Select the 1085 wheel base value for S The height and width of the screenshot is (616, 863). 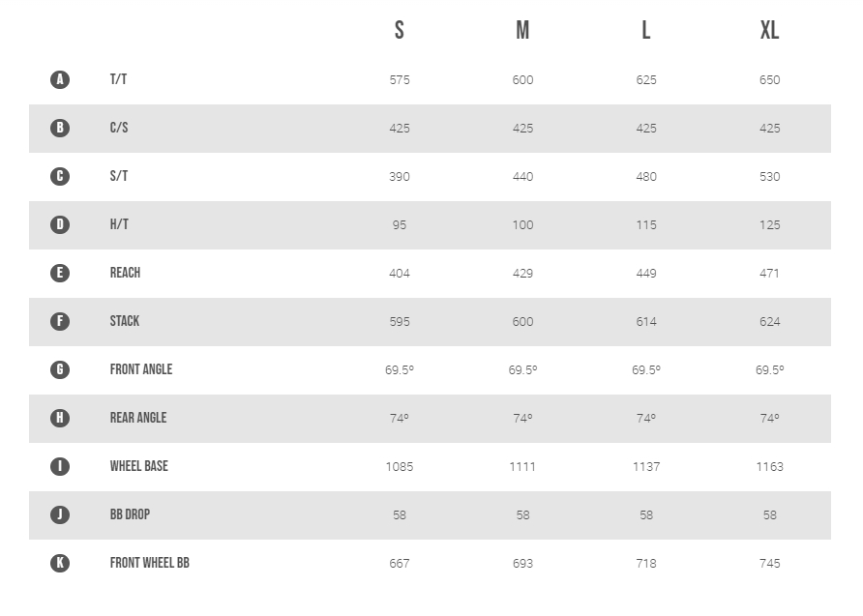[x=400, y=467]
